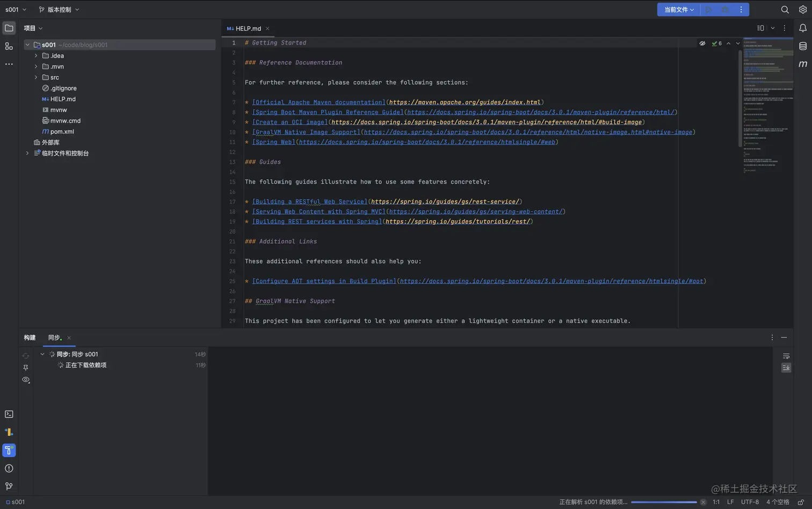The image size is (812, 509).
Task: Open the 当前文件 run configuration dropdown
Action: point(678,9)
